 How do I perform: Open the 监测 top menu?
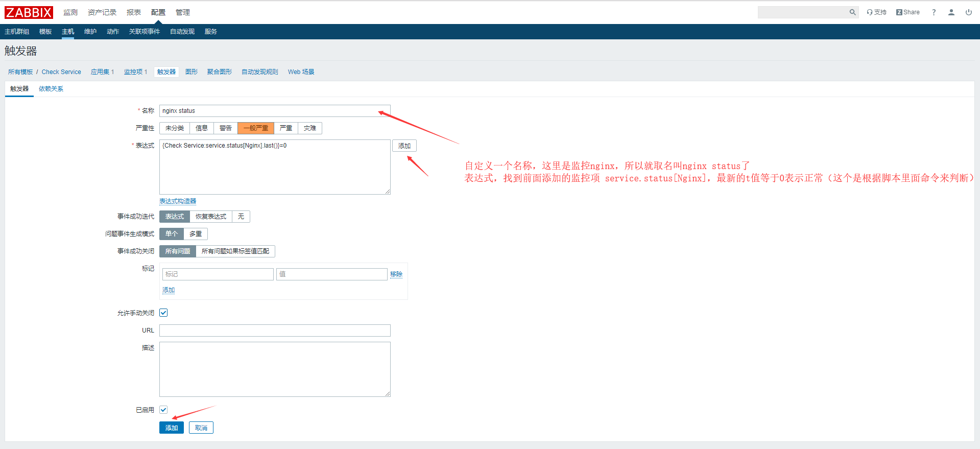pyautogui.click(x=70, y=12)
